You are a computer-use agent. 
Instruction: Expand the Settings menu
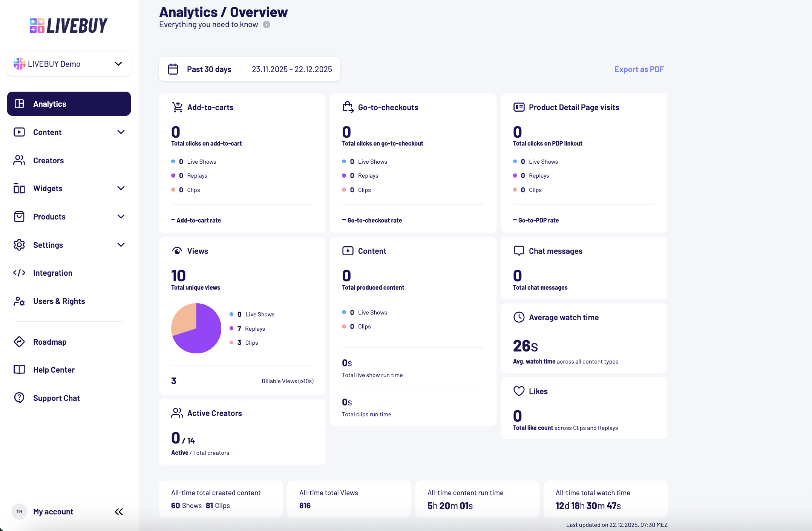pyautogui.click(x=121, y=245)
